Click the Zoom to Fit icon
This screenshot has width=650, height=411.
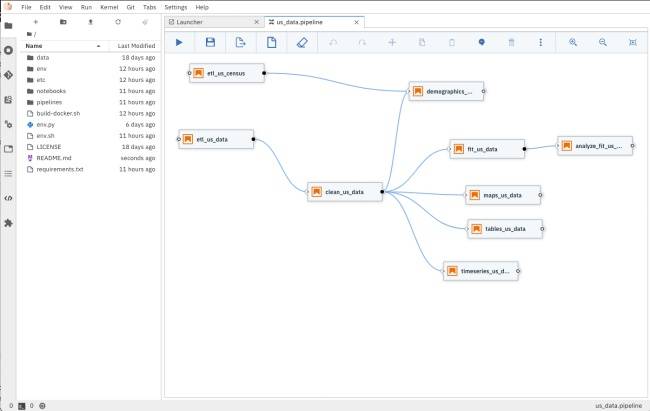pos(633,42)
